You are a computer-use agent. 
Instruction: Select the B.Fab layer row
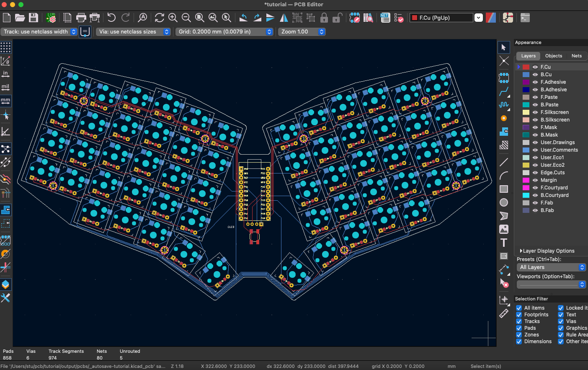pos(551,210)
